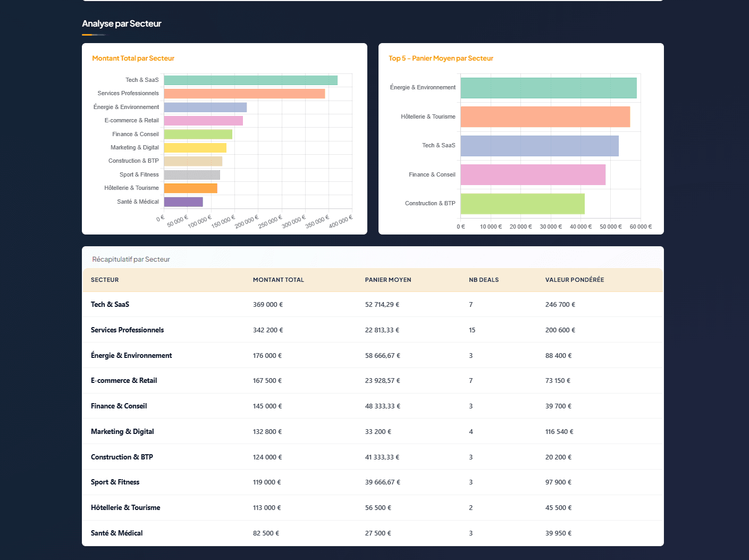Click the PANIER MOYEN column header
The width and height of the screenshot is (749, 560).
pyautogui.click(x=388, y=280)
